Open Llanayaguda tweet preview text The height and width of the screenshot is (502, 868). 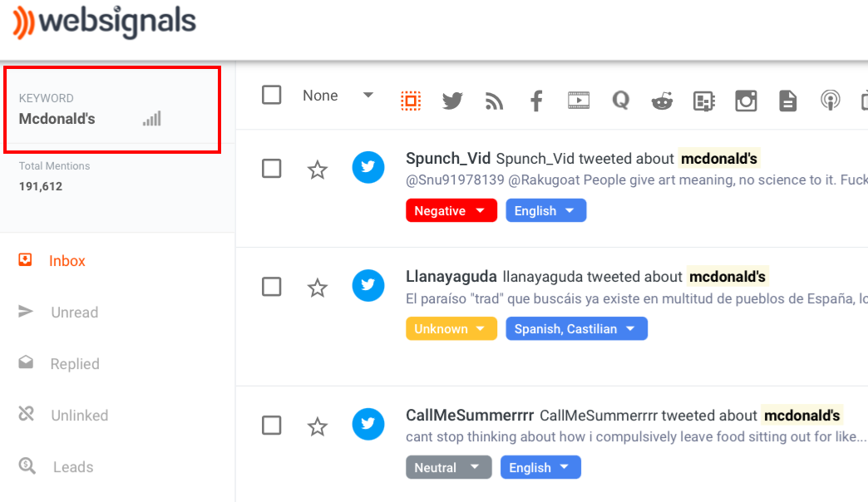coord(637,298)
